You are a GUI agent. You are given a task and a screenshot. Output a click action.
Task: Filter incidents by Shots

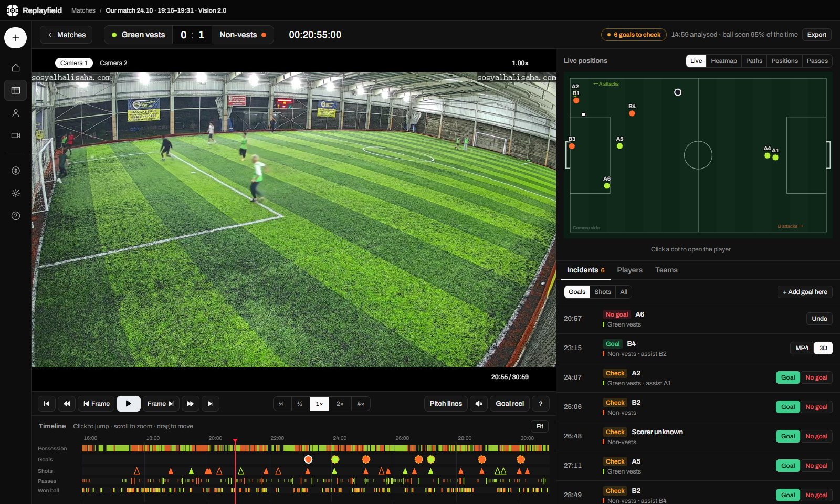pyautogui.click(x=603, y=292)
